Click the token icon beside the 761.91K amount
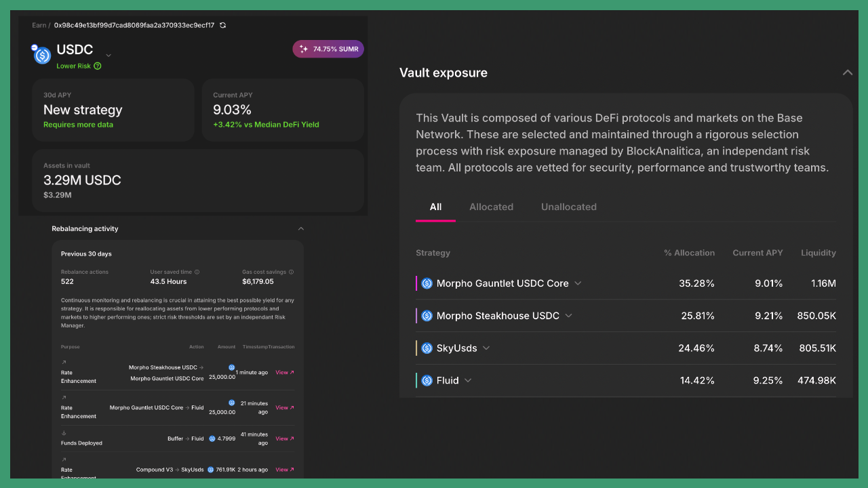Screen dimensions: 868x488 click(x=211, y=469)
